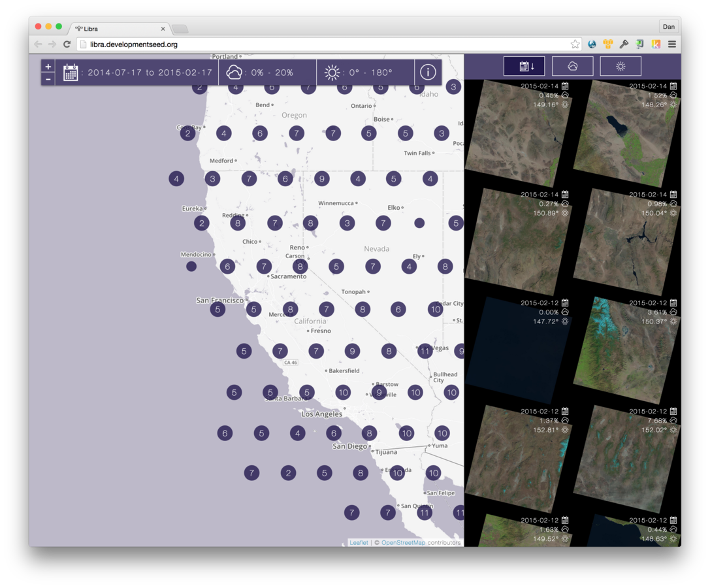Select marker 9 over Barstow
Image resolution: width=710 pixels, height=588 pixels.
(x=379, y=392)
